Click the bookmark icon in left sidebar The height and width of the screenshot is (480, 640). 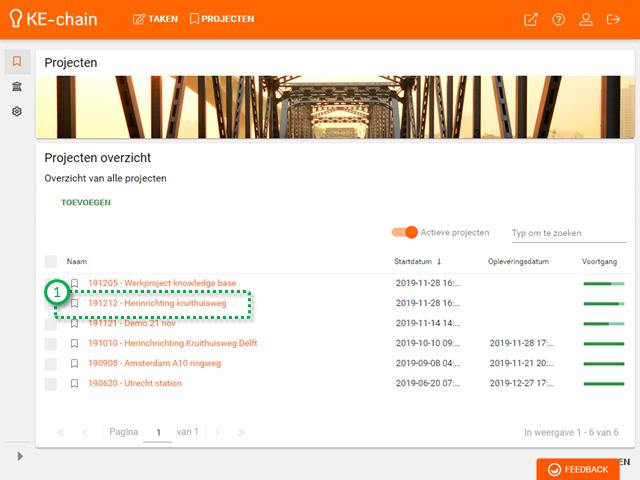pyautogui.click(x=17, y=62)
